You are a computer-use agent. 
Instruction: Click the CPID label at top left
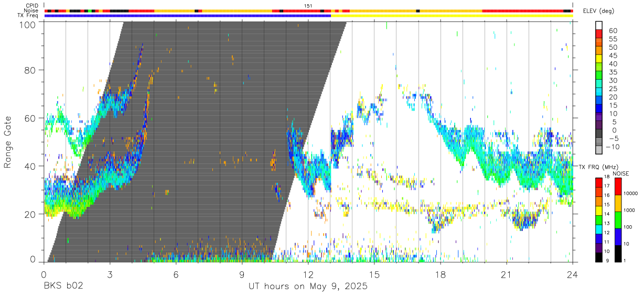[32, 6]
